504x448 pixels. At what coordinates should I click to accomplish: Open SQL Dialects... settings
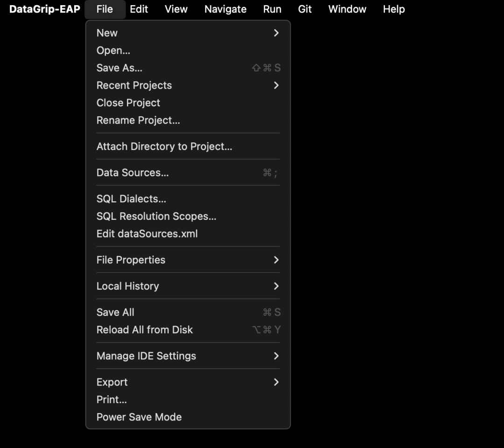point(188,199)
